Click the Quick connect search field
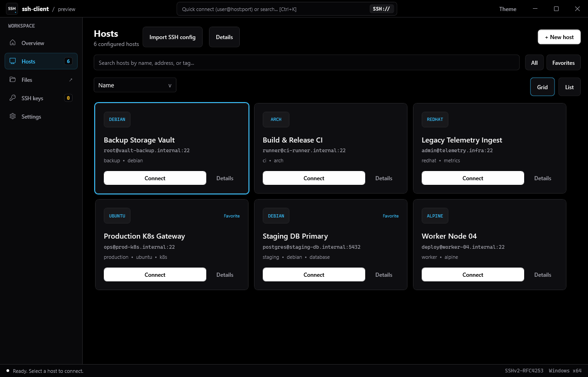Viewport: 588px width, 377px height. pos(287,9)
